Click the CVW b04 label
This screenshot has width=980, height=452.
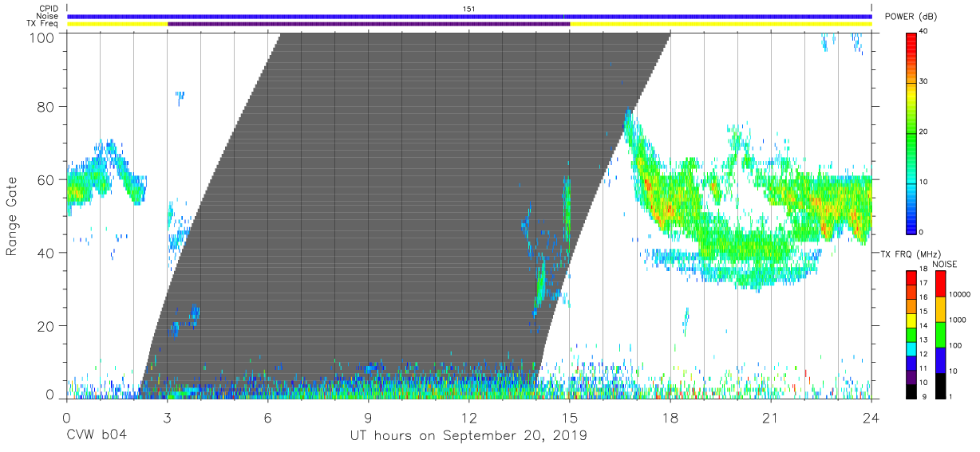(97, 436)
